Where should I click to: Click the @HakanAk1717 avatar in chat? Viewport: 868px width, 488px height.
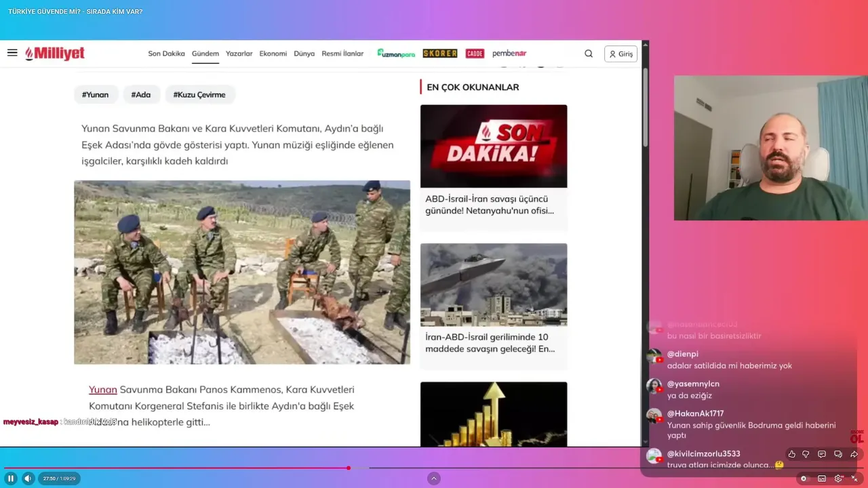[x=654, y=416]
